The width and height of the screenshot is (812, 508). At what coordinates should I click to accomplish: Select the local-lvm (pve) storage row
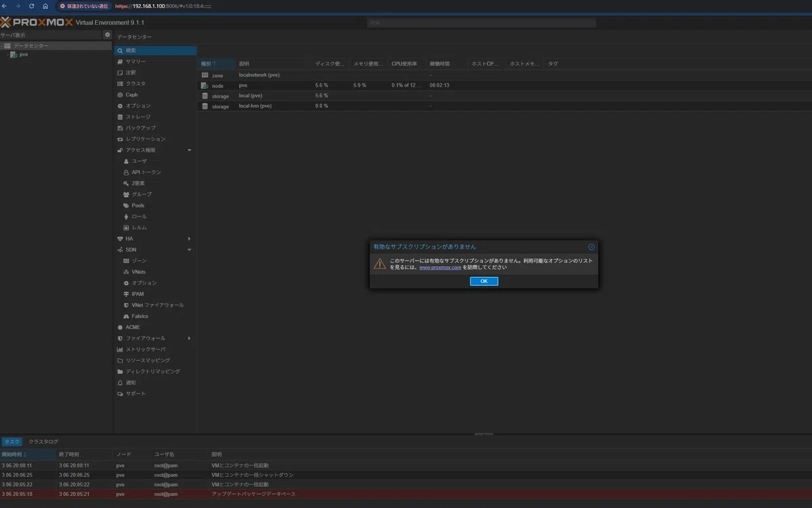coord(504,106)
